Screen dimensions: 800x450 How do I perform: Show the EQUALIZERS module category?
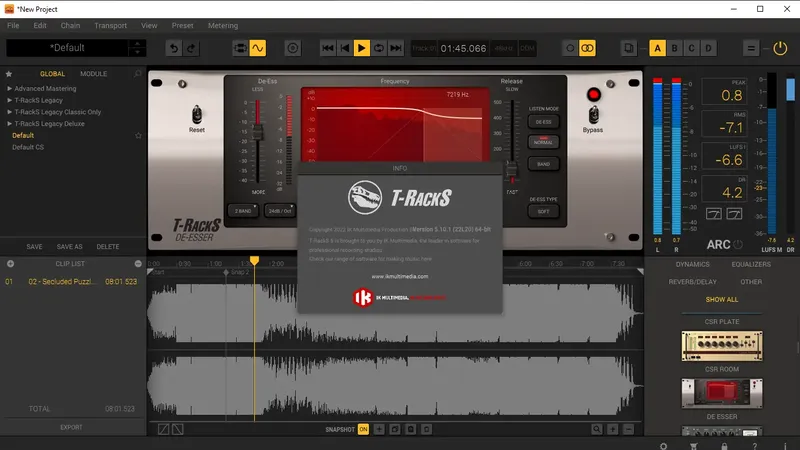(751, 264)
